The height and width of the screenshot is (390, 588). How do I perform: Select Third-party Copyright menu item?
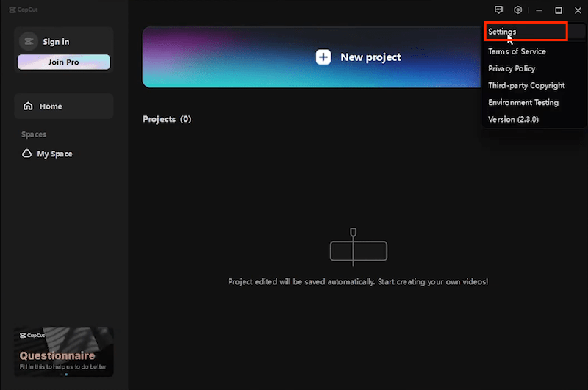[x=526, y=85]
